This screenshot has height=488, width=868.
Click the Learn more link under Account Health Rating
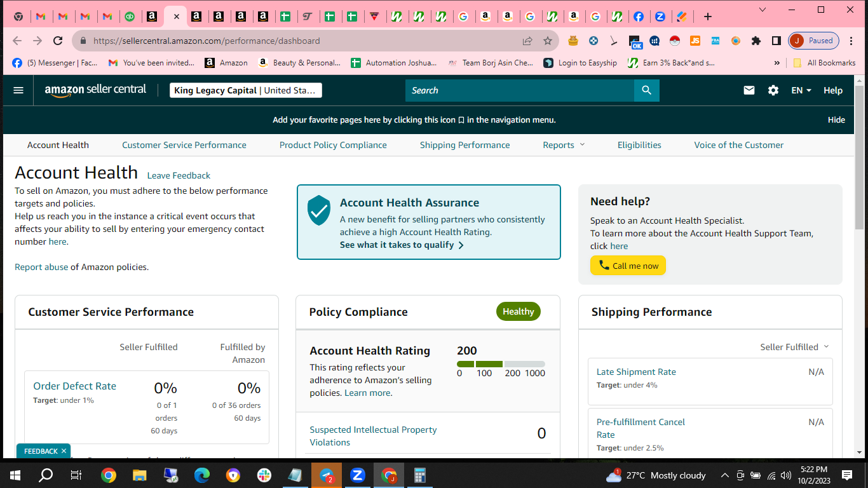(368, 393)
